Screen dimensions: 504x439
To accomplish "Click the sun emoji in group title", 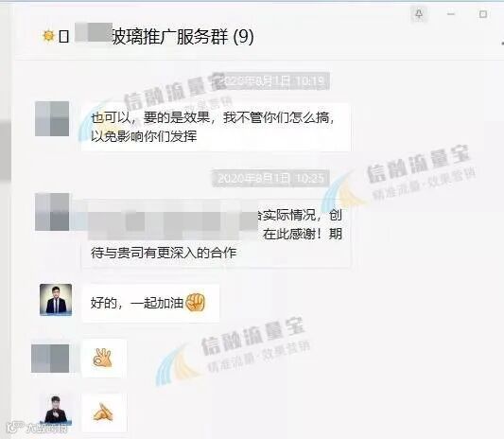I will [x=48, y=36].
